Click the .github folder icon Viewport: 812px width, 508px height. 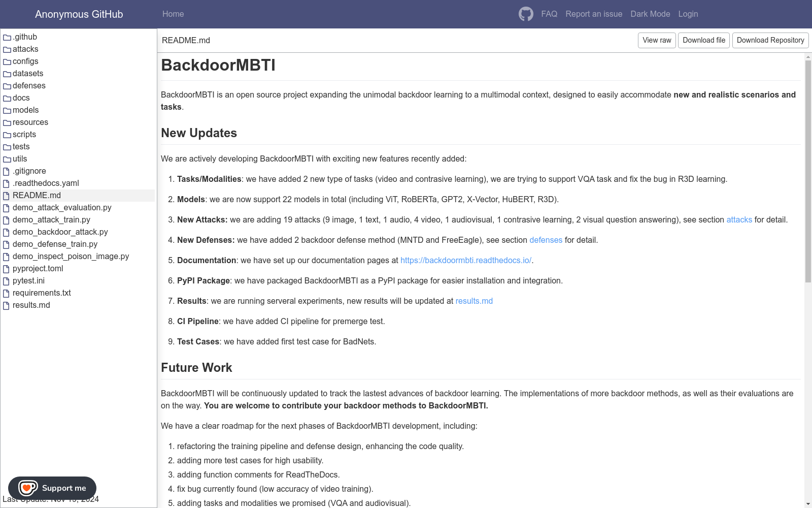coord(7,37)
